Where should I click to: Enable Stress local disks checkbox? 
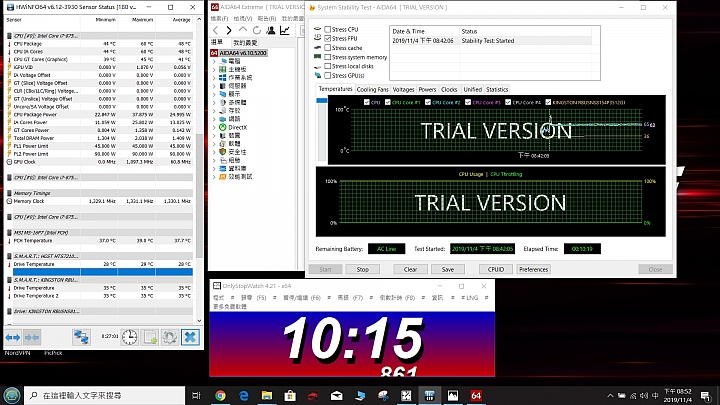point(327,66)
